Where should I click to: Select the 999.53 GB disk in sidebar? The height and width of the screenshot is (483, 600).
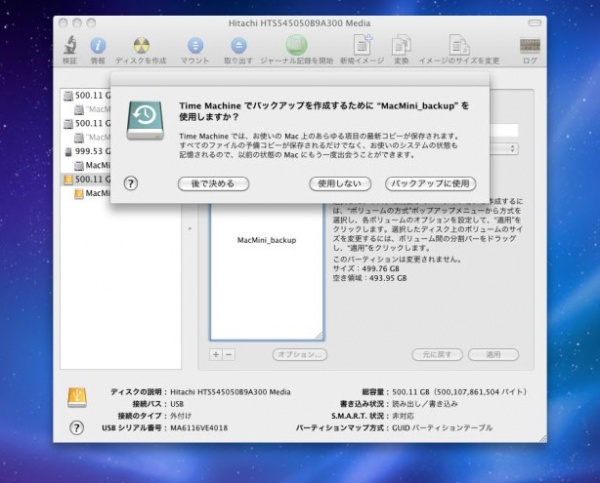(87, 151)
